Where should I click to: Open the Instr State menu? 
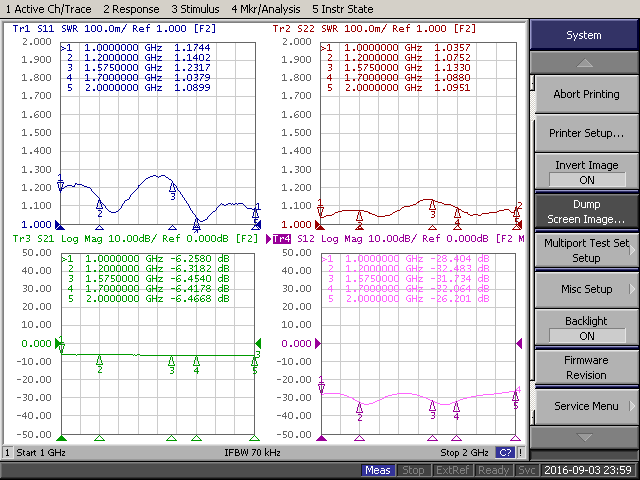(343, 9)
